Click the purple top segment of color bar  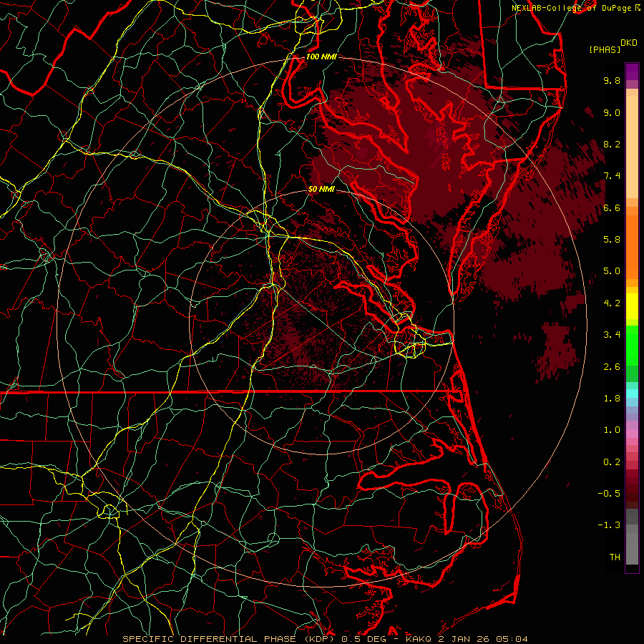coord(632,72)
